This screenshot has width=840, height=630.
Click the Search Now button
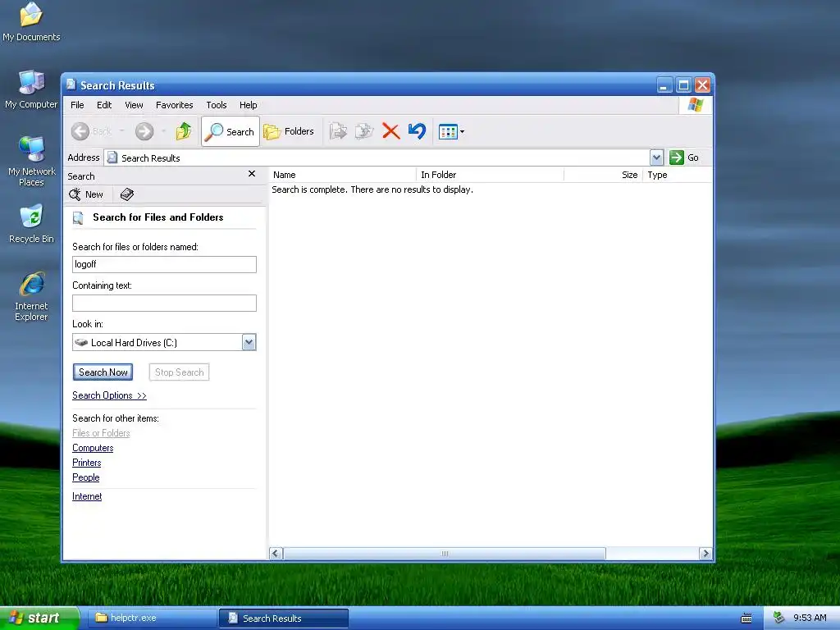point(103,372)
